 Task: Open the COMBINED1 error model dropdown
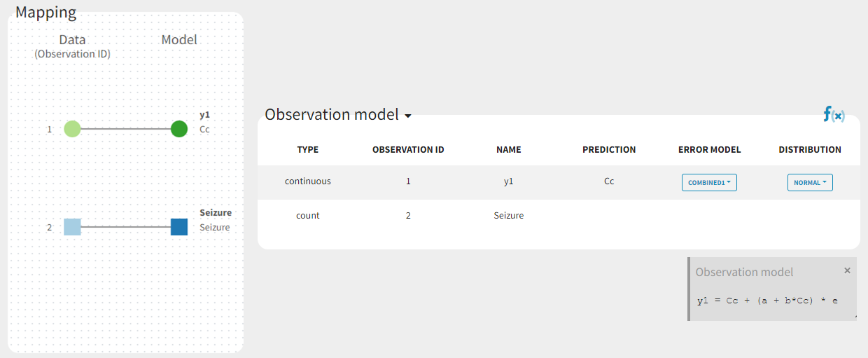click(709, 182)
